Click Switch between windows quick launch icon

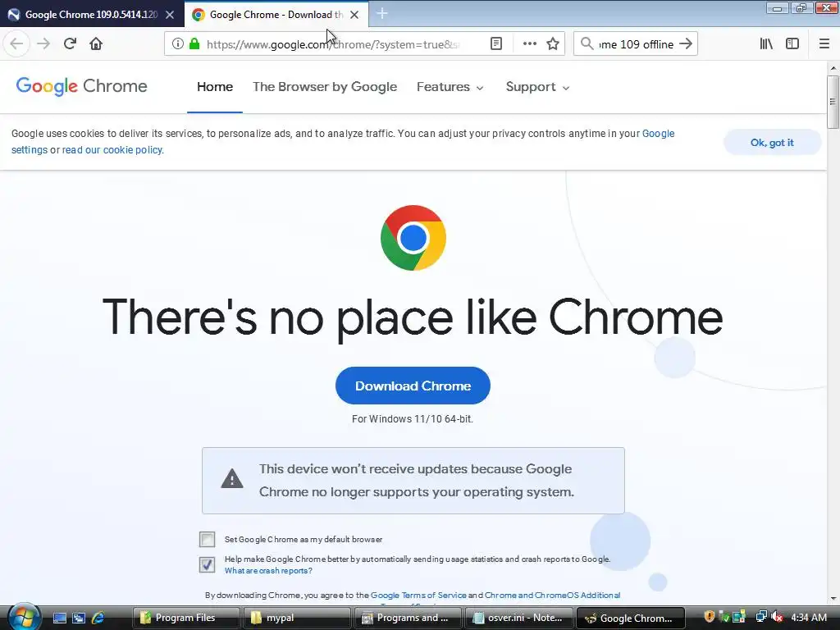tap(79, 618)
